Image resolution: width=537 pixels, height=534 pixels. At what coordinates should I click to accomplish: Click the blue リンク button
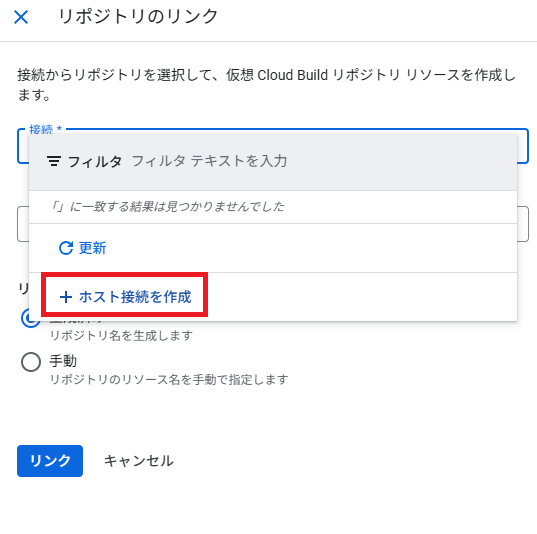pyautogui.click(x=50, y=461)
